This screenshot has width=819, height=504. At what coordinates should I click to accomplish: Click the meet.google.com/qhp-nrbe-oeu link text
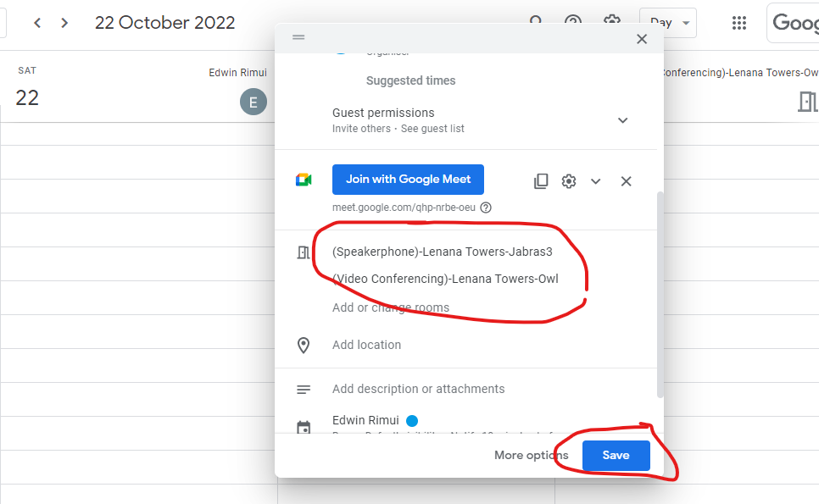point(404,208)
